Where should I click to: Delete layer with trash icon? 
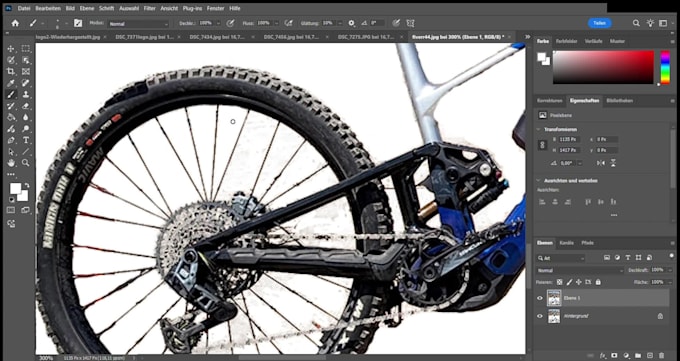(x=661, y=355)
